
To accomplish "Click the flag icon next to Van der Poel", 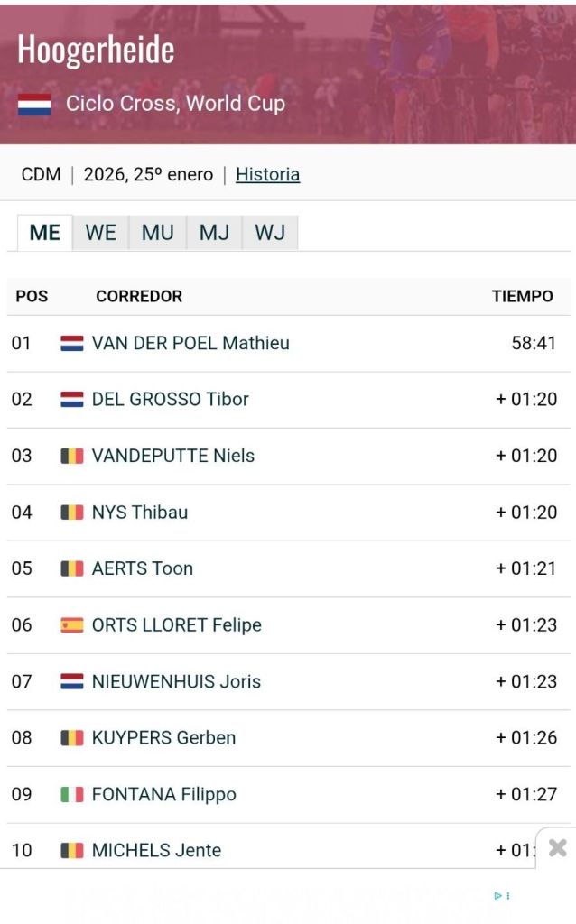I will click(72, 344).
